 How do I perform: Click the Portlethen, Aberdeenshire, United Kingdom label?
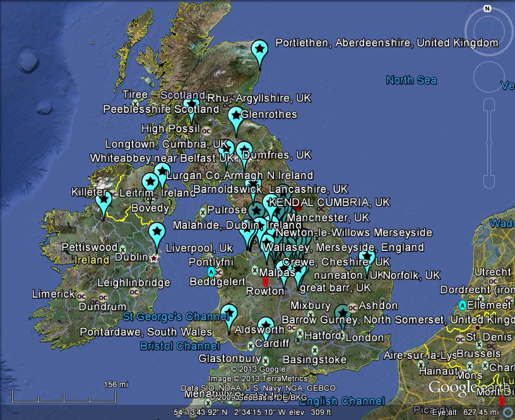387,43
